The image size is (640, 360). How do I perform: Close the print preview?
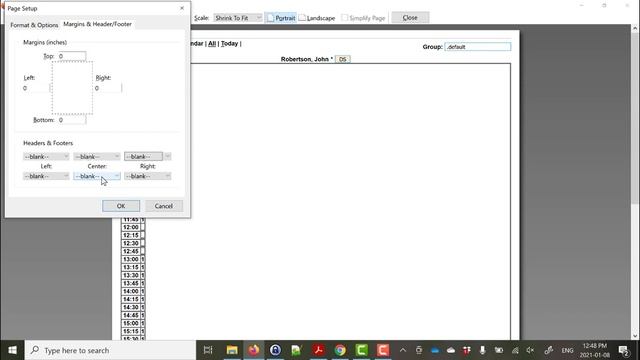pyautogui.click(x=410, y=18)
